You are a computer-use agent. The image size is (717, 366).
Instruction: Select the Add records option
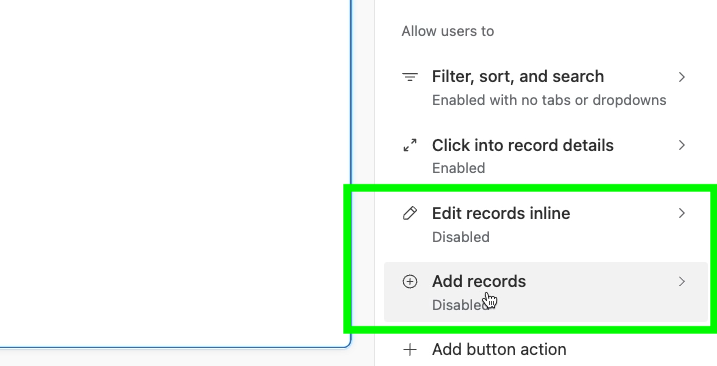(x=546, y=292)
